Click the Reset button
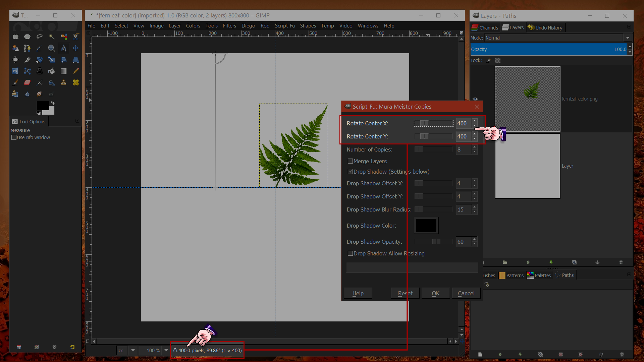This screenshot has height=362, width=644. [x=405, y=293]
